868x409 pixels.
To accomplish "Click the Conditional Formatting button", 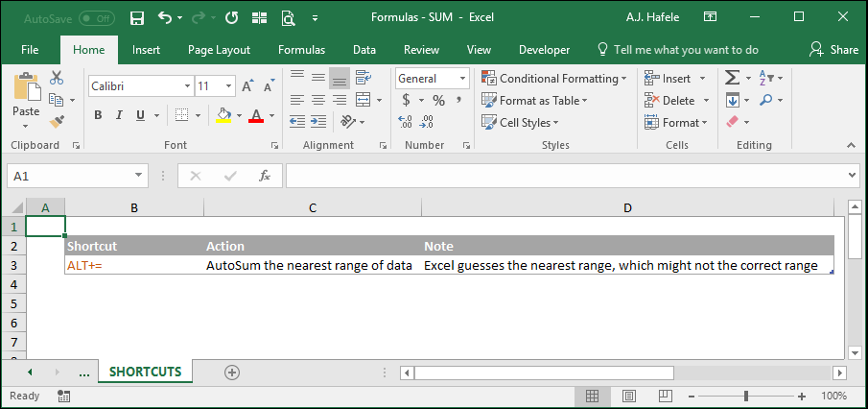I will (x=554, y=79).
